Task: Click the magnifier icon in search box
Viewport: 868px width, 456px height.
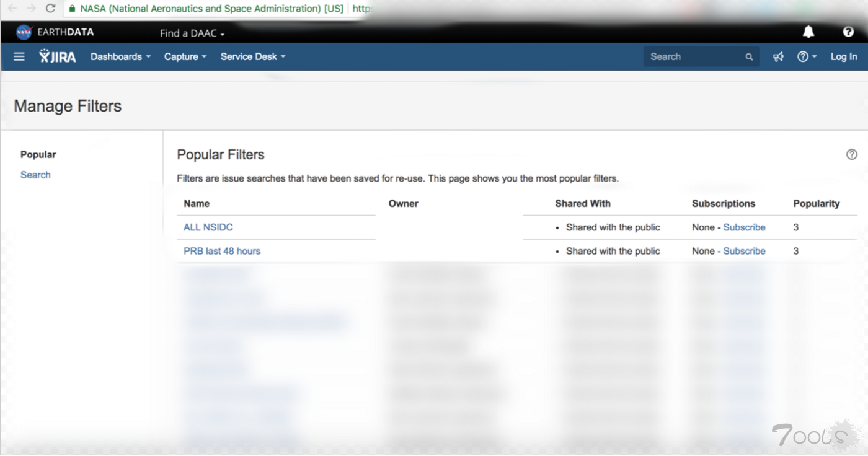Action: 749,57
